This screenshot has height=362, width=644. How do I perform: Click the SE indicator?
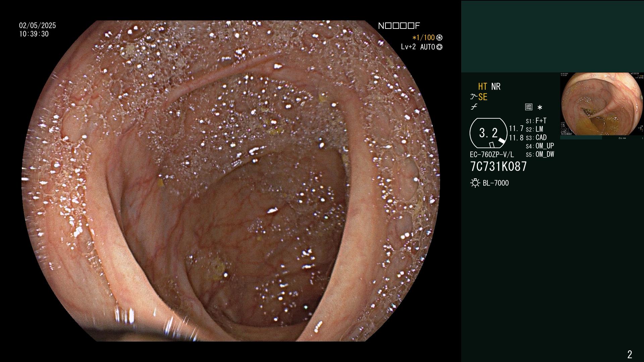483,97
